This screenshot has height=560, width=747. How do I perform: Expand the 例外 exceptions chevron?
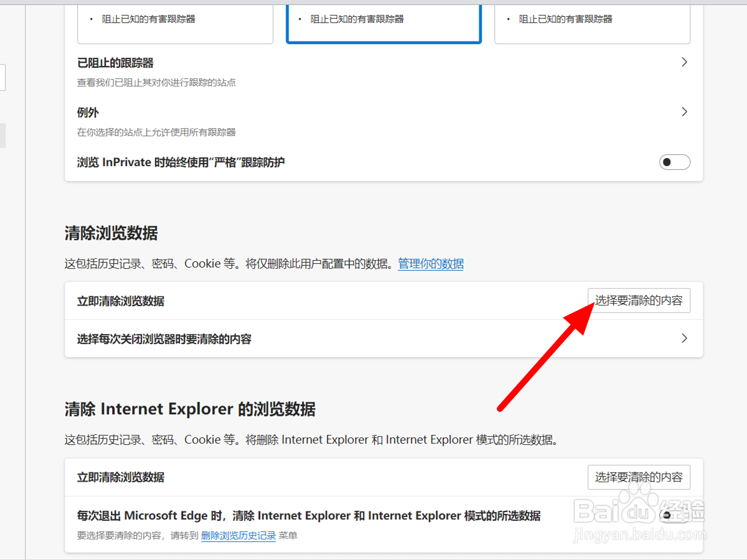(x=684, y=112)
